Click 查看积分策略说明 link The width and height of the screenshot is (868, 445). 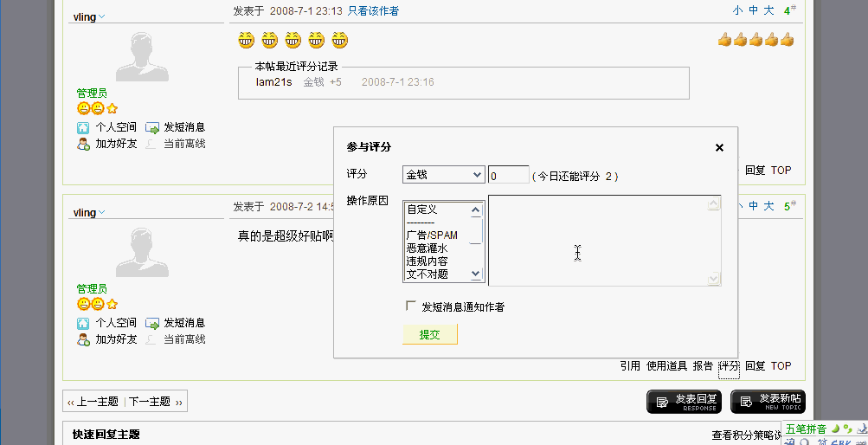point(746,435)
